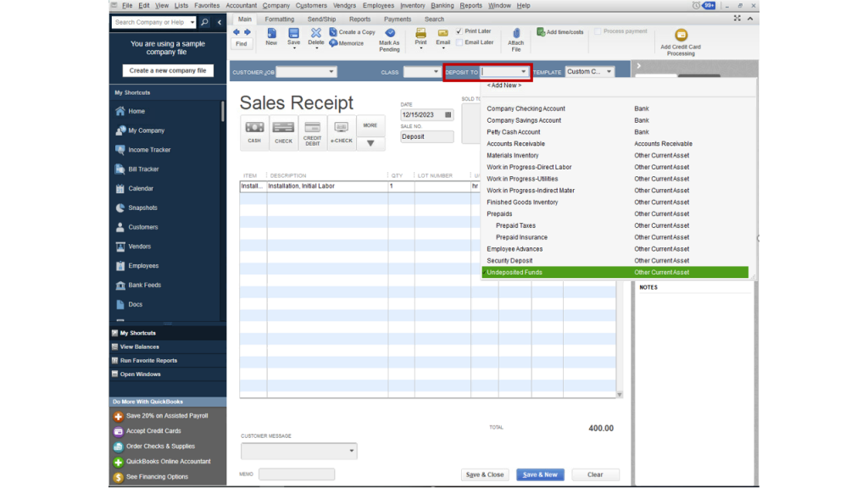Open the Template dropdown
This screenshot has width=868, height=488.
click(609, 72)
